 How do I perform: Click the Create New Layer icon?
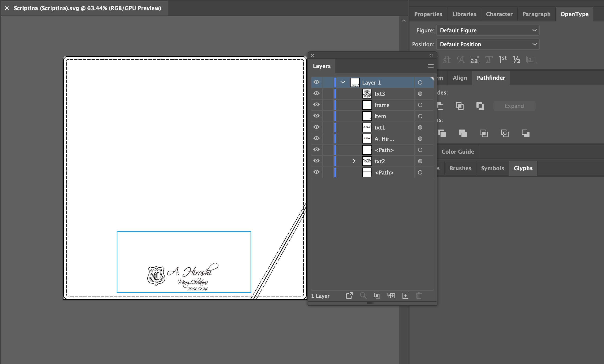(x=405, y=296)
